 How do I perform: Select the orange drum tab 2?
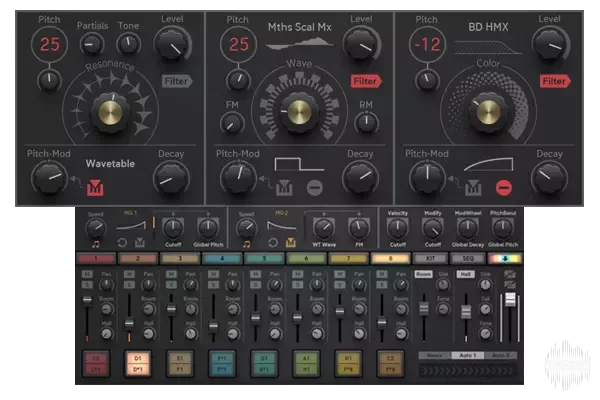coord(138,259)
